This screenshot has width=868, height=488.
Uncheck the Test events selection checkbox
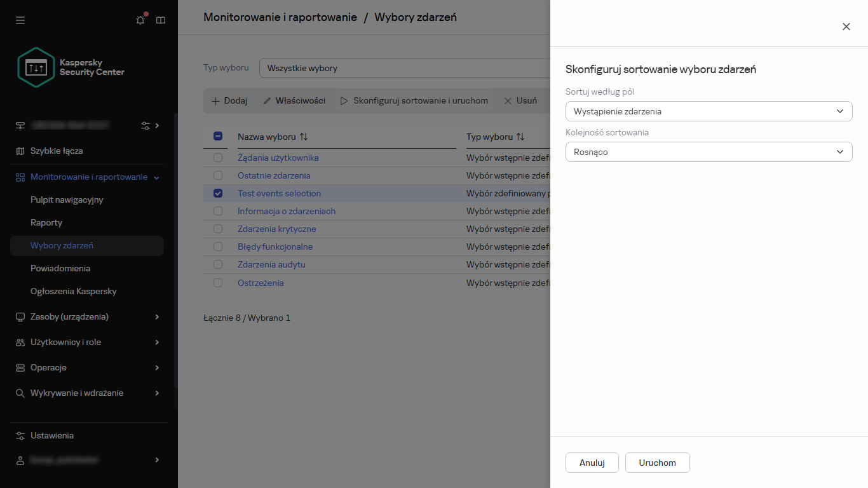218,193
